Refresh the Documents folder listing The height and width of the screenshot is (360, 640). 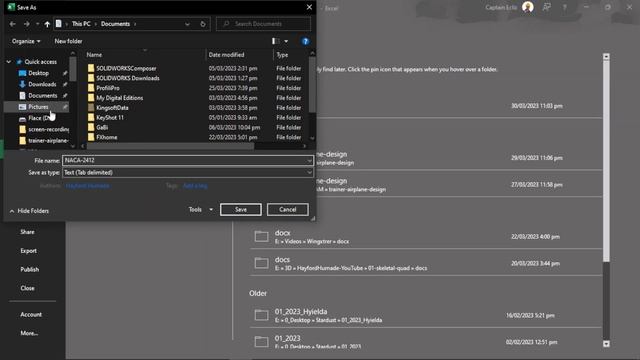pyautogui.click(x=203, y=24)
